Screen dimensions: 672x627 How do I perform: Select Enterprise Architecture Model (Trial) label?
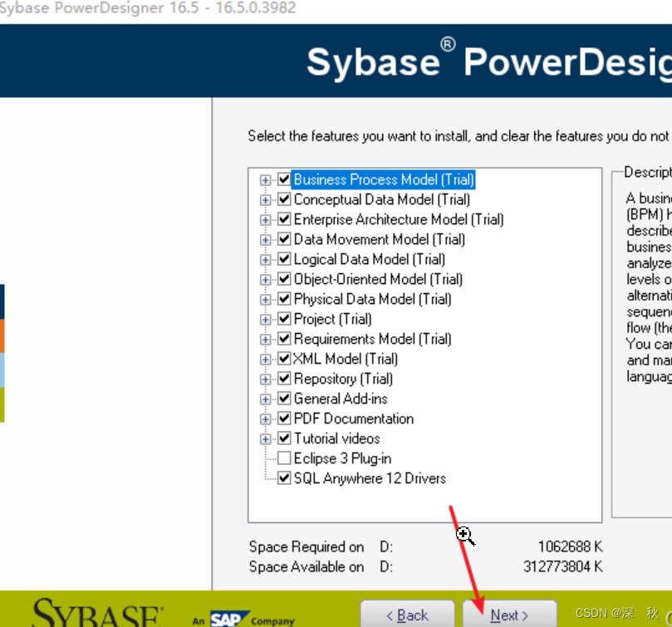pyautogui.click(x=399, y=219)
